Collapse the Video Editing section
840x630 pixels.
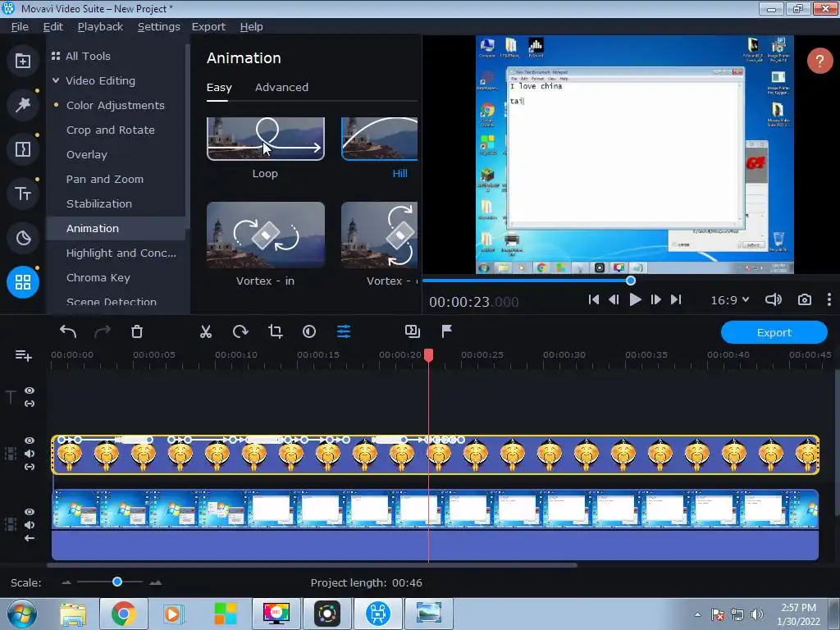click(56, 80)
